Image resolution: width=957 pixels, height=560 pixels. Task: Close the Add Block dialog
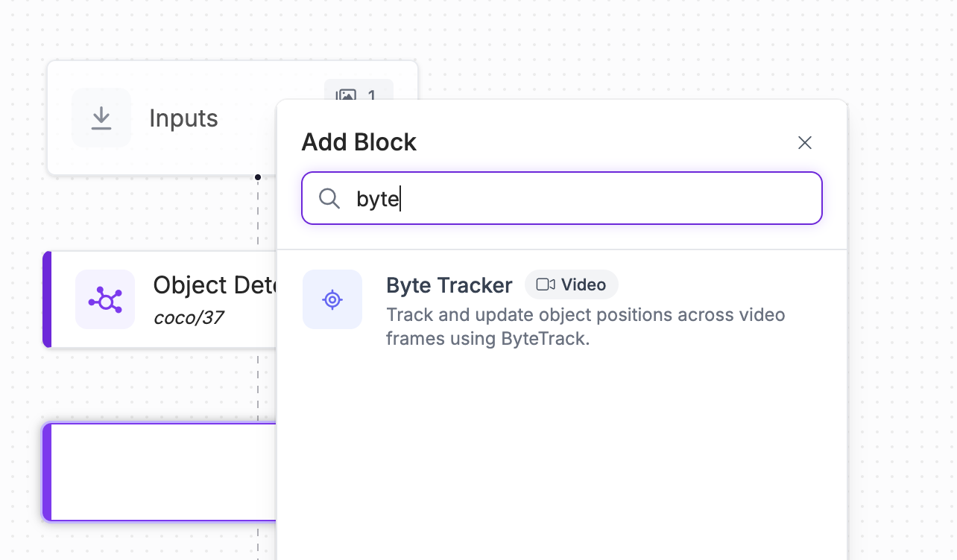pyautogui.click(x=804, y=143)
